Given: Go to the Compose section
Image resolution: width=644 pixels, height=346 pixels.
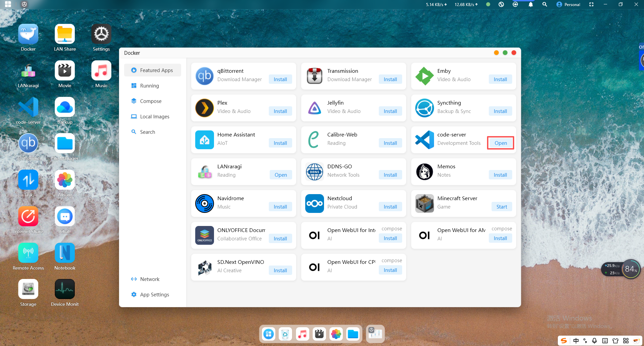Looking at the screenshot, I should coord(153,101).
